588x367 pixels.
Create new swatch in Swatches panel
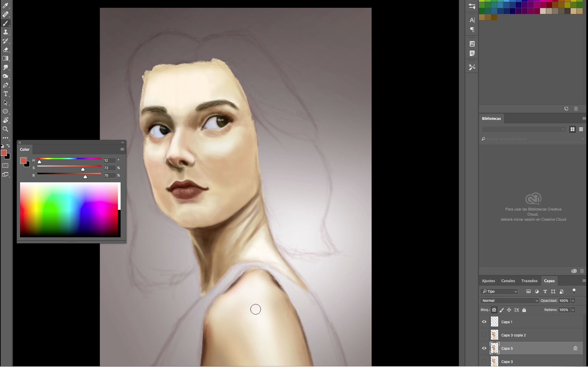pos(566,109)
